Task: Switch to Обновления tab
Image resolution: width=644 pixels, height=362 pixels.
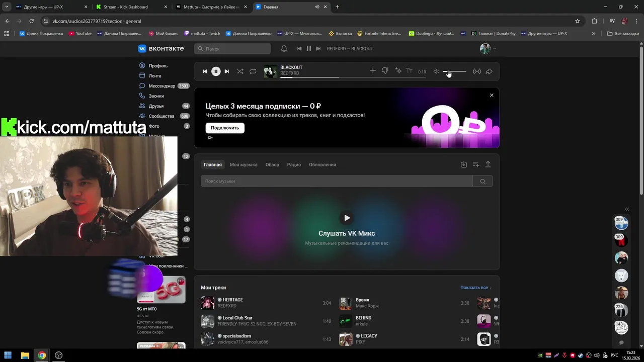Action: click(x=323, y=164)
